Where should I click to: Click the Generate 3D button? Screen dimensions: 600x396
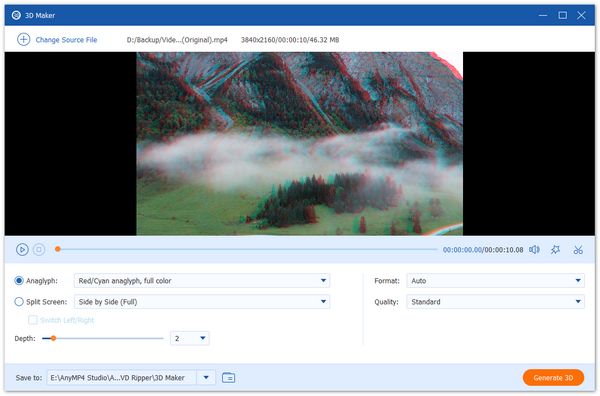pyautogui.click(x=553, y=378)
